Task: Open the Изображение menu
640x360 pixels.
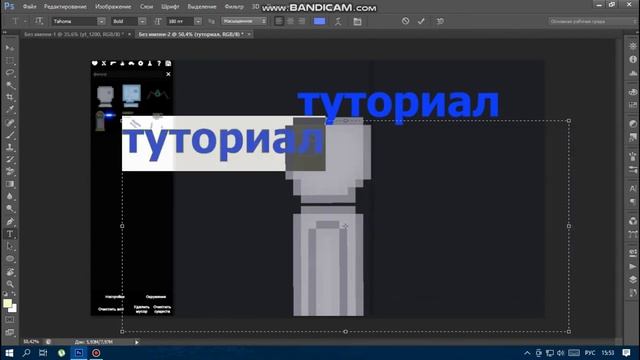Action: point(113,7)
